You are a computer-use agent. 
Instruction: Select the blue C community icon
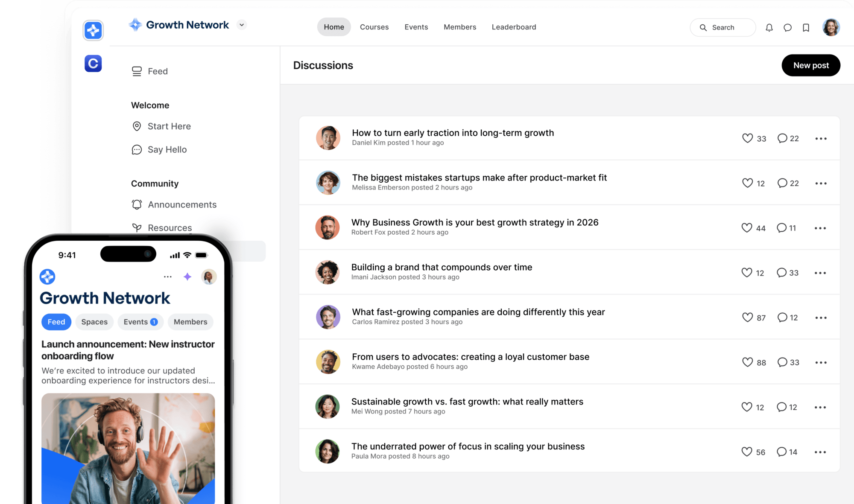[x=93, y=64]
